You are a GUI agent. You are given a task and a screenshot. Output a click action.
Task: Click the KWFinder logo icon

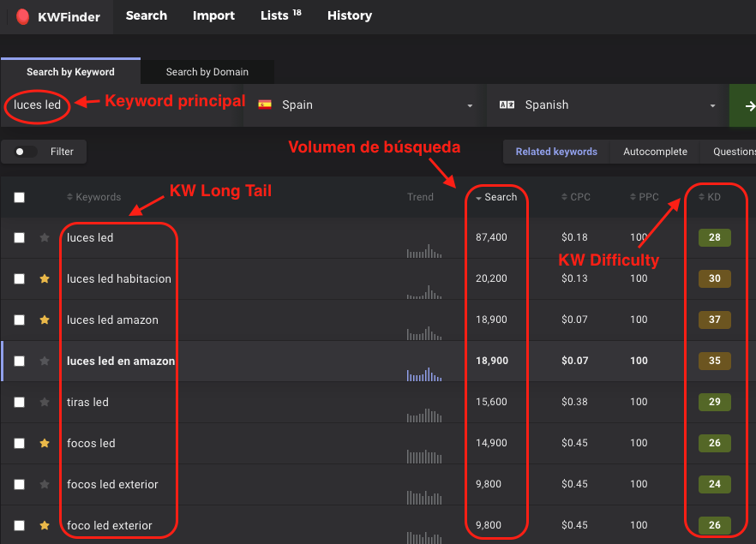(x=23, y=16)
